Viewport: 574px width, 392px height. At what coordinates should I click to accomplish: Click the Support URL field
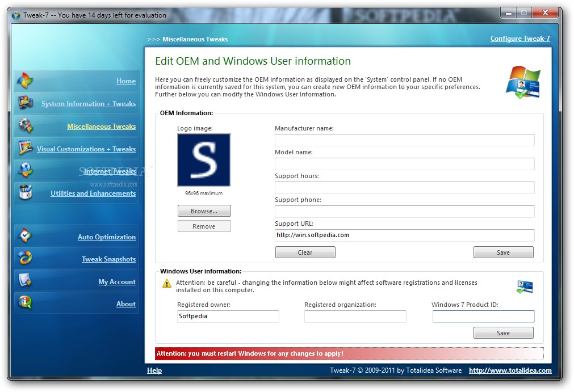pyautogui.click(x=404, y=235)
